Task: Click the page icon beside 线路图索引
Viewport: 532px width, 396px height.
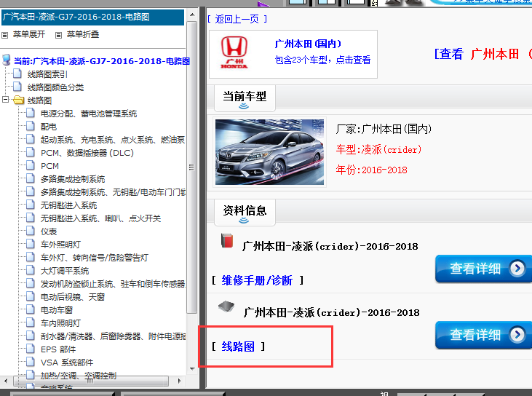Action: tap(17, 74)
